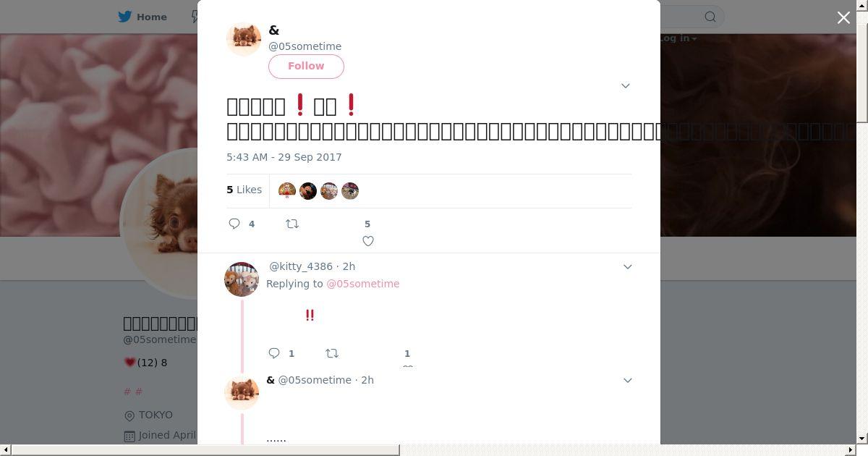Click the 5 Likes count
Screen dimensions: 868x456
(244, 190)
